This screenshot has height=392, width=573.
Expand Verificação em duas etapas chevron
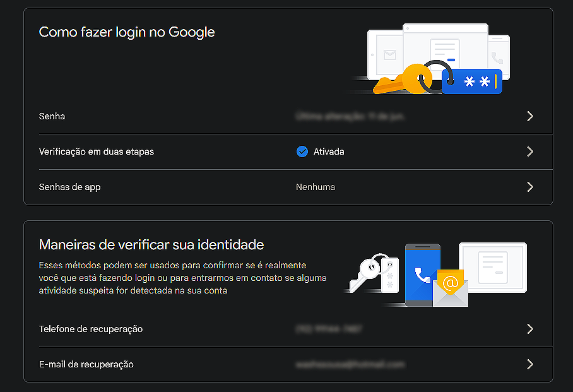pos(530,151)
